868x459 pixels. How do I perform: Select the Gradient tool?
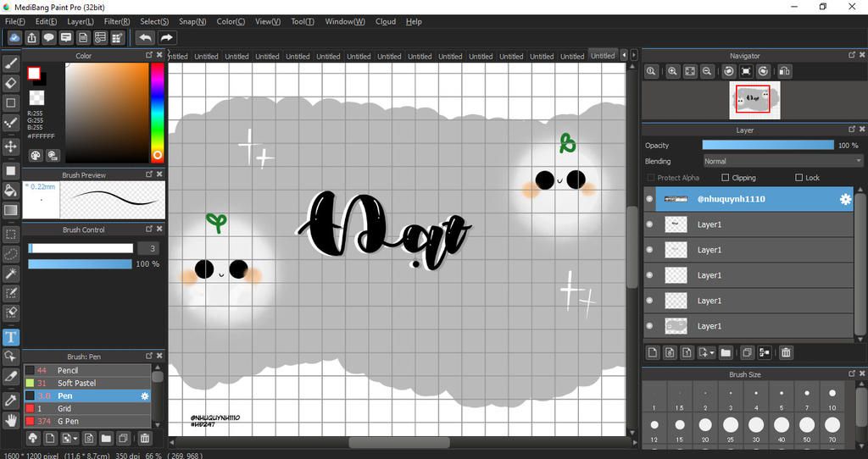10,210
